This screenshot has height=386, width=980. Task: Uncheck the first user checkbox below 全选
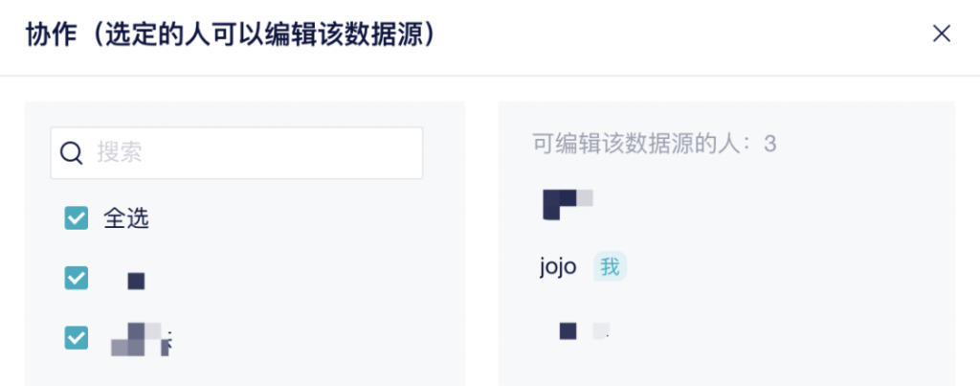click(x=76, y=279)
